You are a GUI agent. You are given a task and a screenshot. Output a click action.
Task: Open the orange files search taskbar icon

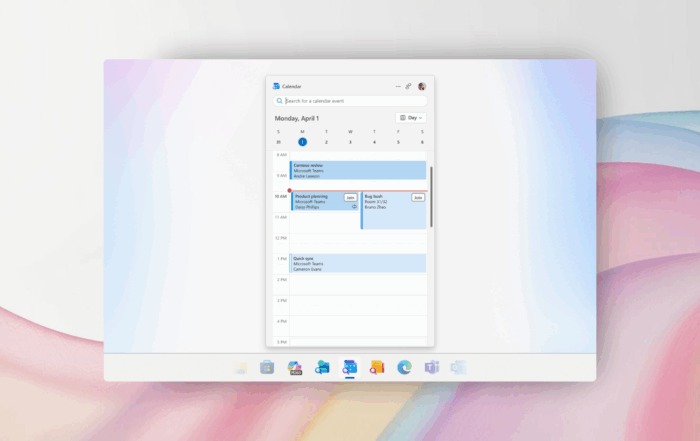click(377, 367)
